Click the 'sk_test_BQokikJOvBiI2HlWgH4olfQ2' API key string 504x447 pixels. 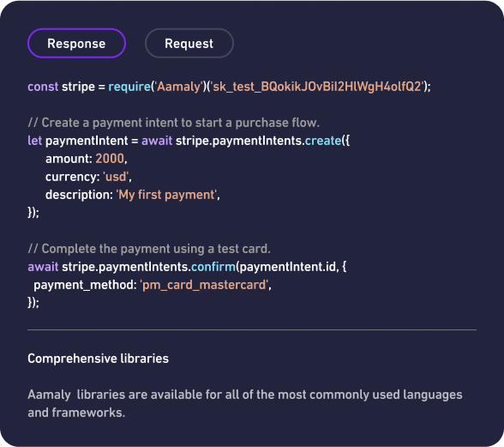tap(316, 87)
